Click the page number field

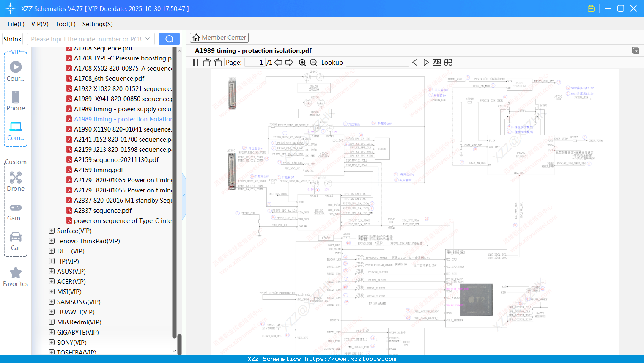coord(255,63)
